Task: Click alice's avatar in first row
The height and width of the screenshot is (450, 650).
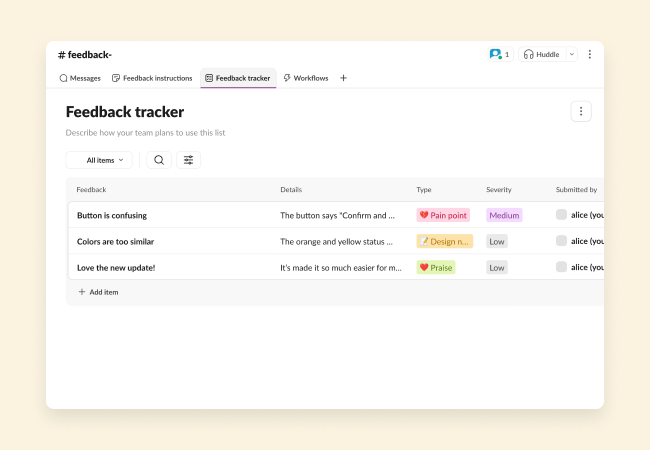Action: (x=561, y=215)
